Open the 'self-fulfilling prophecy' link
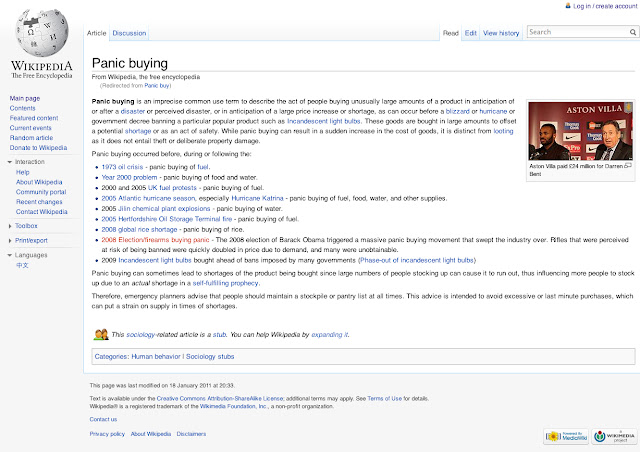 [225, 283]
